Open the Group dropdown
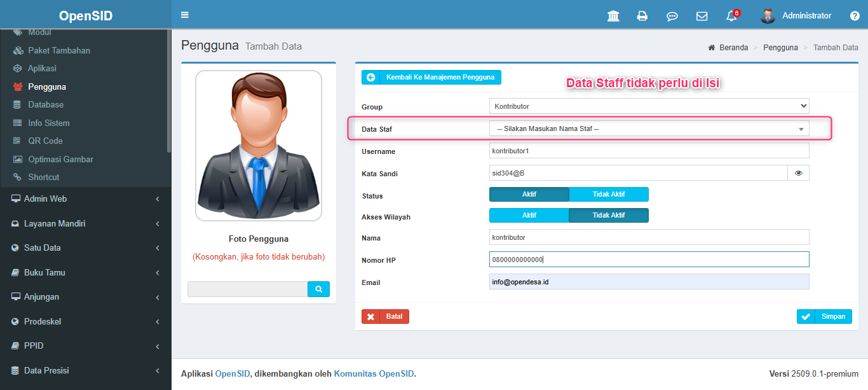 click(x=649, y=106)
